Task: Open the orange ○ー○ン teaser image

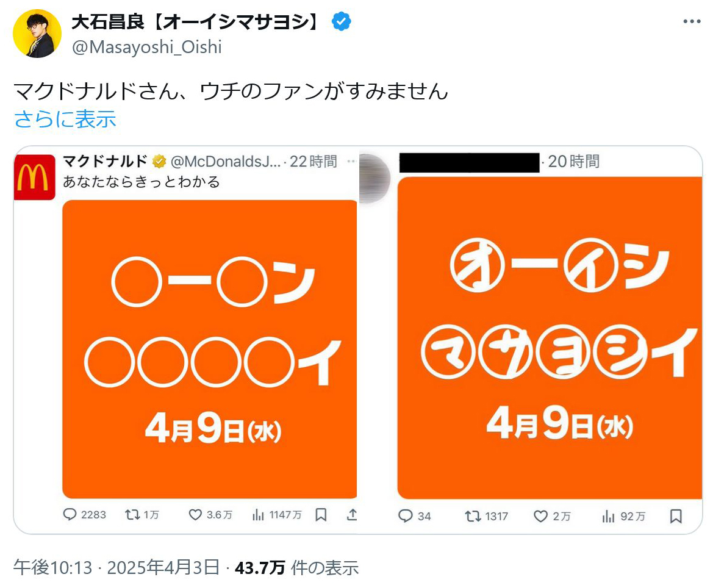Action: (x=210, y=350)
